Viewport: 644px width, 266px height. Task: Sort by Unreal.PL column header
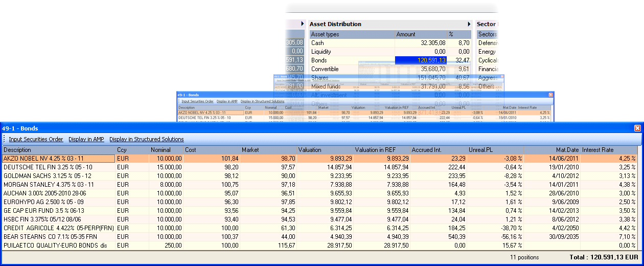tap(495, 150)
